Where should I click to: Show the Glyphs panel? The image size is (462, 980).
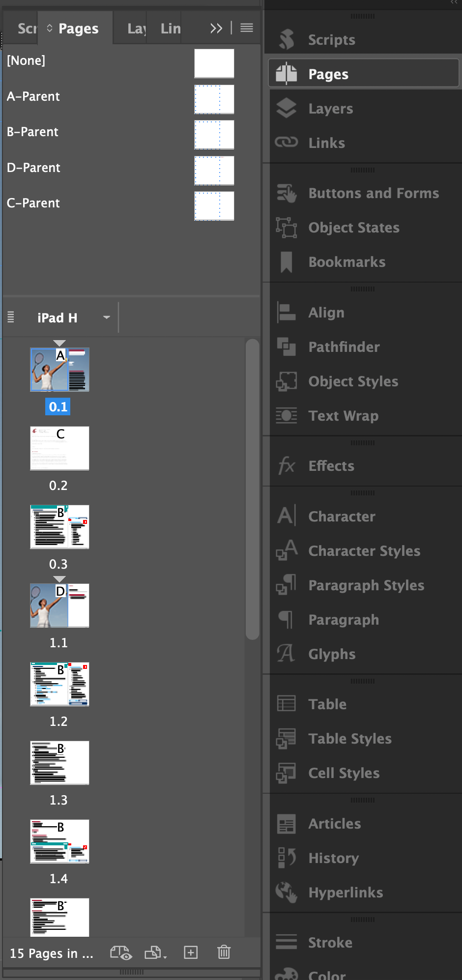(332, 654)
